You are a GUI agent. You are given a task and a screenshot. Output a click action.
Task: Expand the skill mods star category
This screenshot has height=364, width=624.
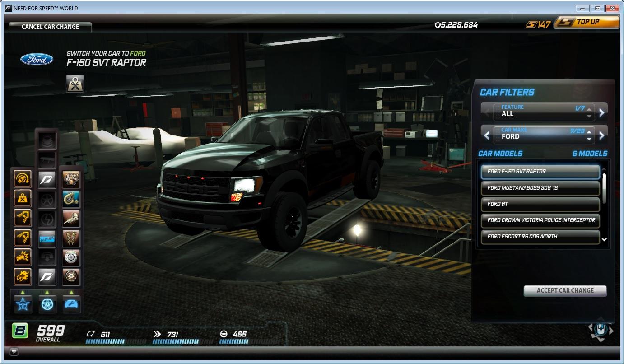(x=23, y=304)
